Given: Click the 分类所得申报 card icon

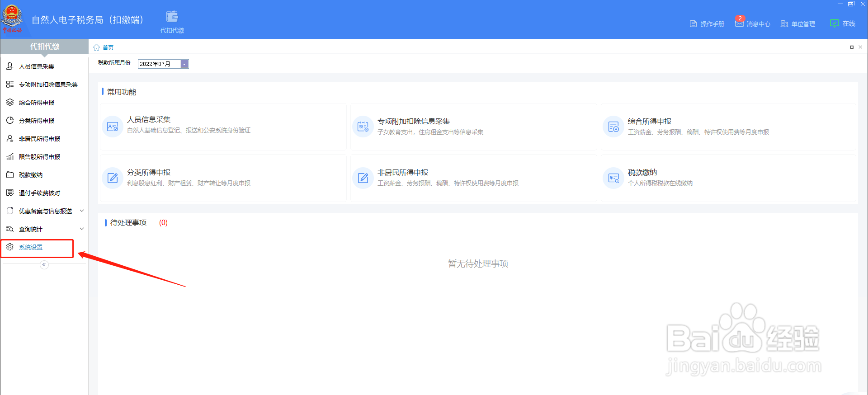Looking at the screenshot, I should pyautogui.click(x=113, y=178).
